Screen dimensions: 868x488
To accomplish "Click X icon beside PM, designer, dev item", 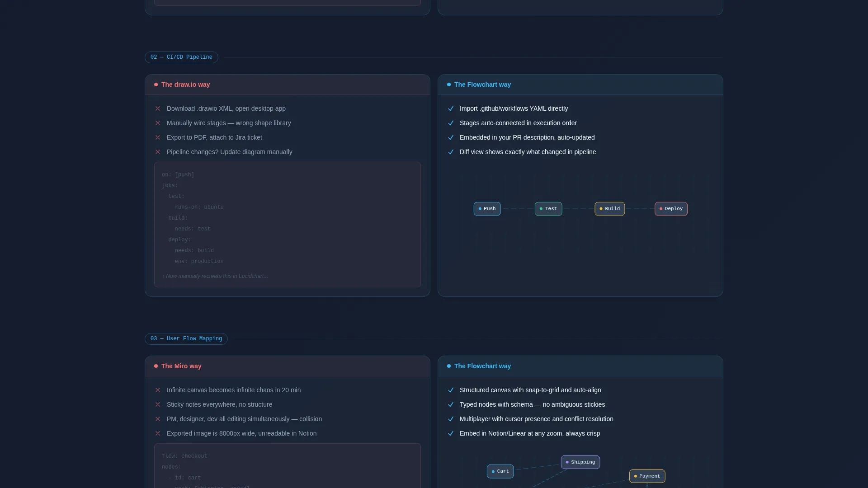I will pyautogui.click(x=158, y=419).
